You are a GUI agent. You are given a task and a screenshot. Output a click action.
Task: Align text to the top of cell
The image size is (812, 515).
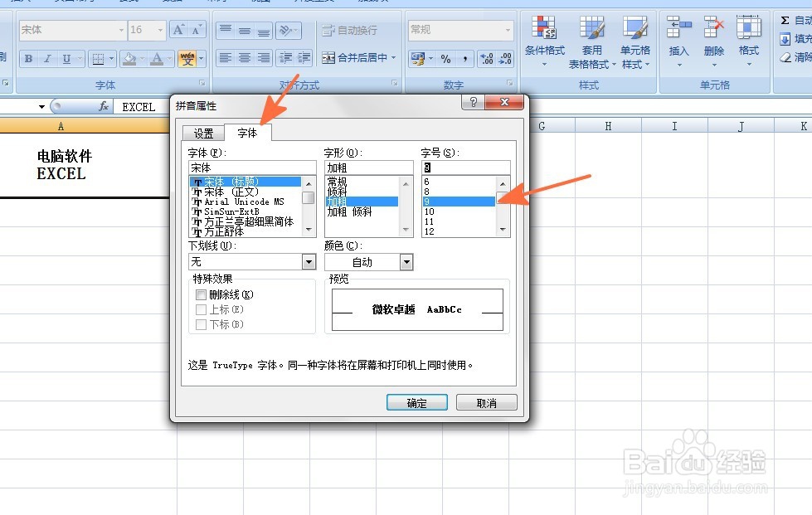point(226,30)
